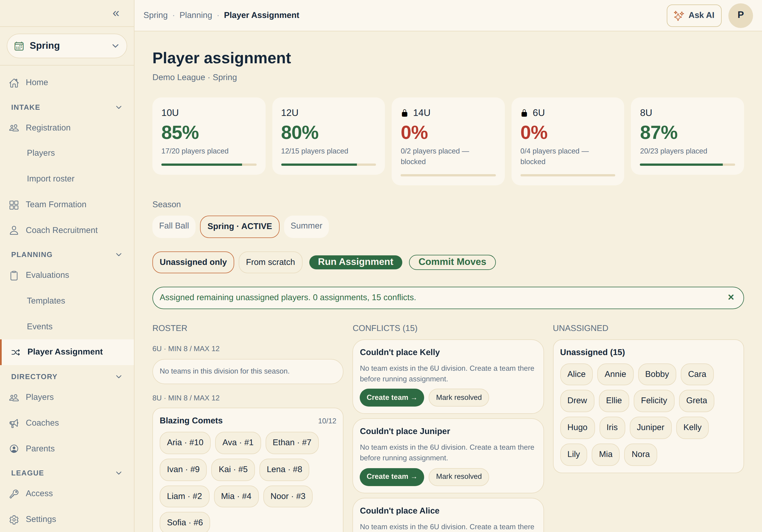Click the Blazing Comets team name
The height and width of the screenshot is (532, 762).
click(x=191, y=421)
